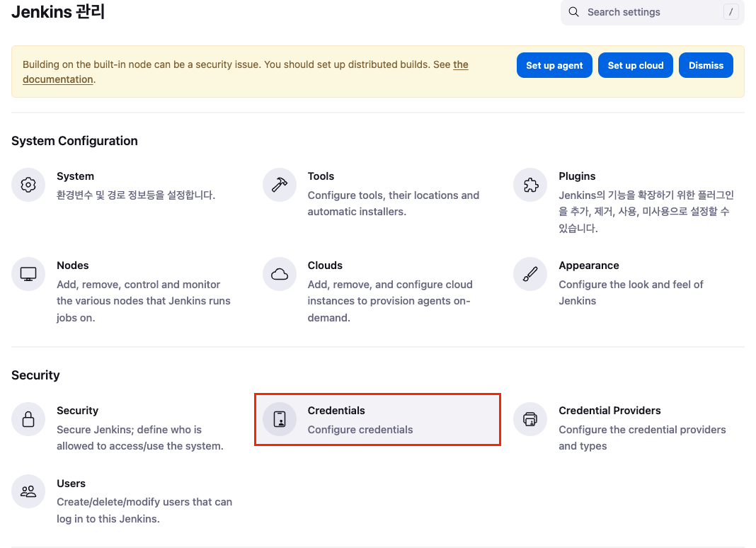
Task: Open the Tools title link
Action: coord(321,176)
